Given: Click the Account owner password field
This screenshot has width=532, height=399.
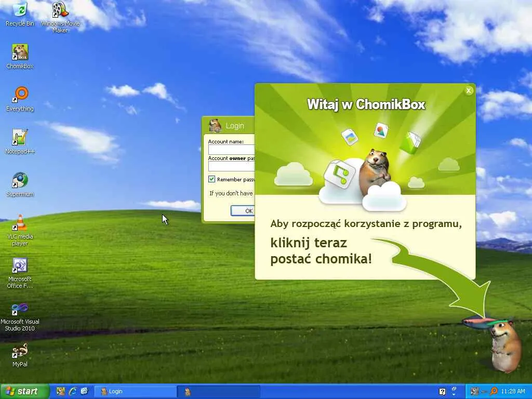Looking at the screenshot, I should 231,166.
